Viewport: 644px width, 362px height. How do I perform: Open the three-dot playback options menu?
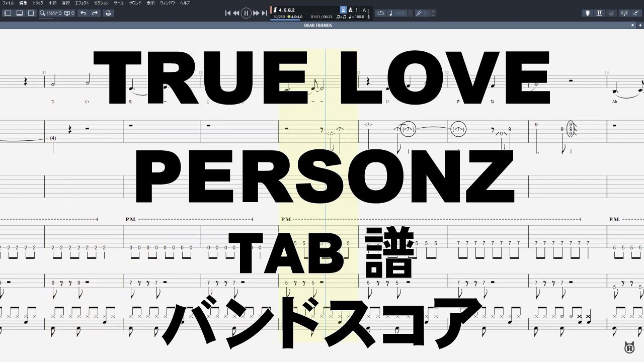coord(356,10)
